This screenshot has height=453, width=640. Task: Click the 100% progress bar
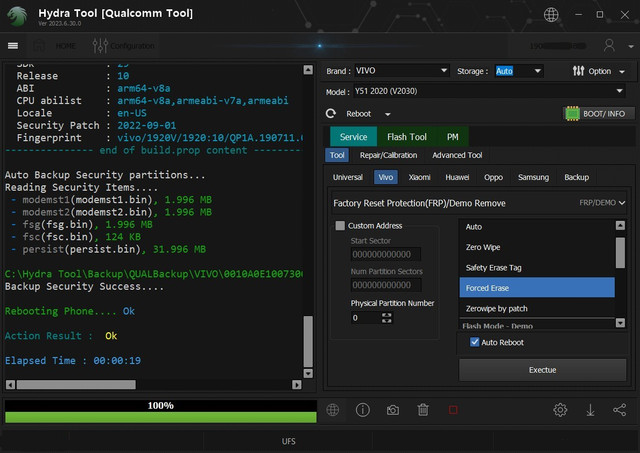(x=160, y=411)
